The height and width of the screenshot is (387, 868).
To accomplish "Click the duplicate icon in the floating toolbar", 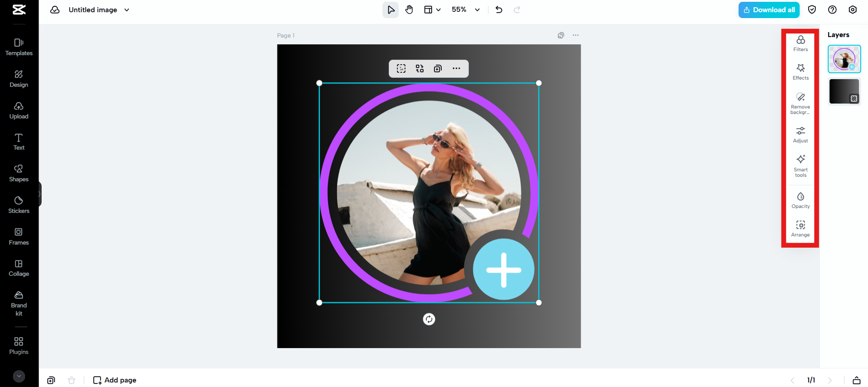I will point(438,68).
